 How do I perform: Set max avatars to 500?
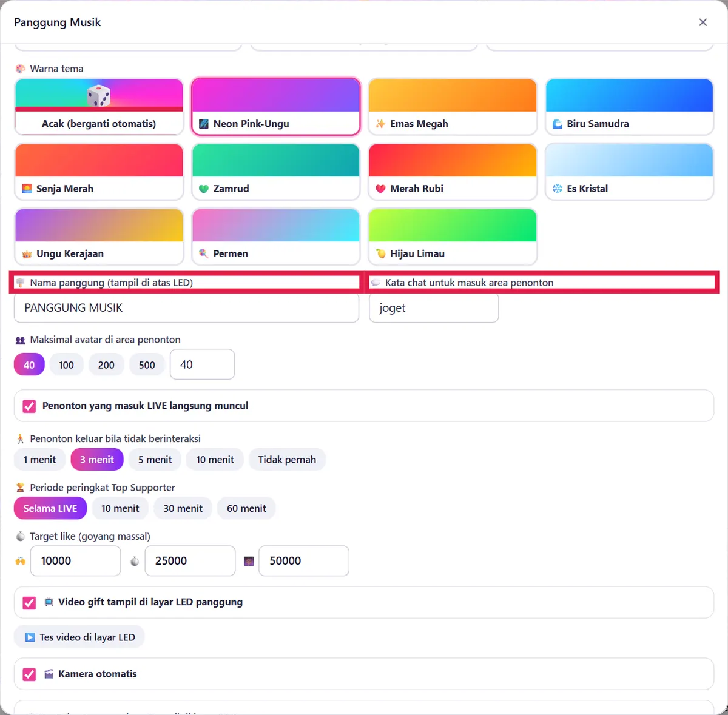tap(147, 364)
